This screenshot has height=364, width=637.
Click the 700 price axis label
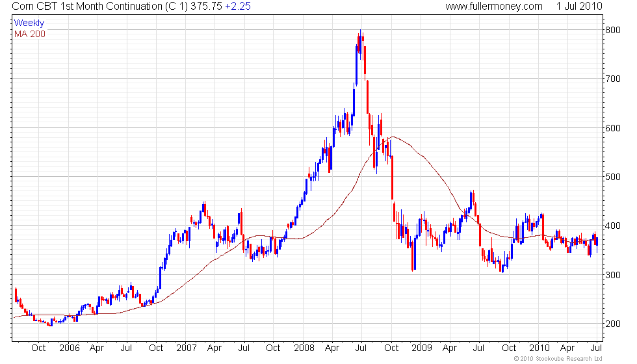(612, 79)
